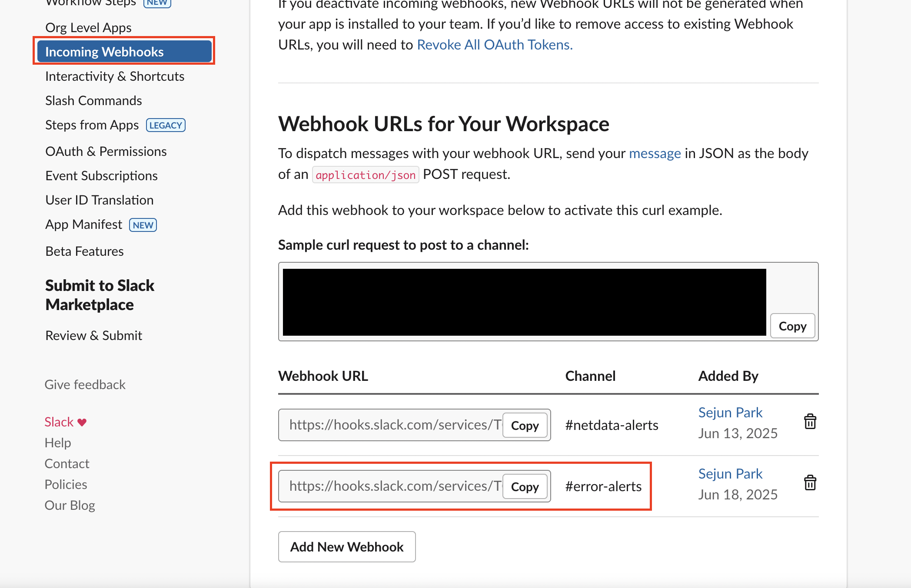Go to Event Subscriptions page
This screenshot has height=588, width=911.
[101, 175]
